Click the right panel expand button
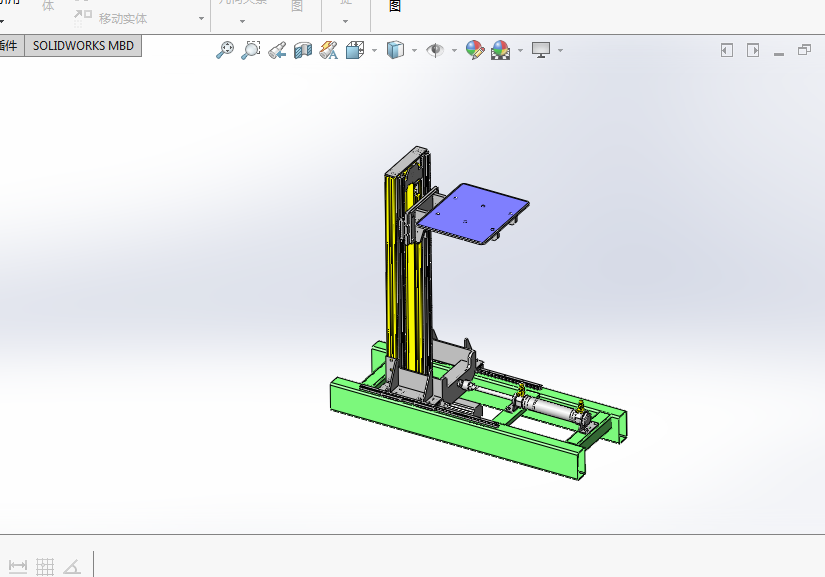Screen dimensions: 825x577 tap(753, 50)
